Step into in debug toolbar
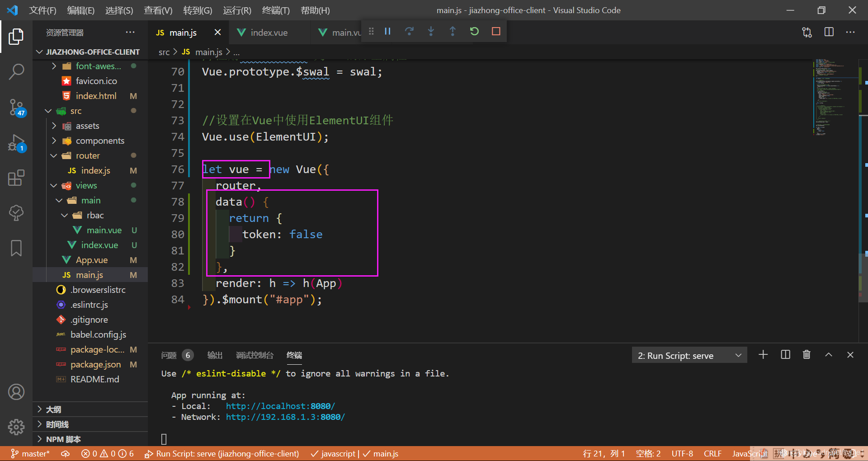Viewport: 868px width, 461px height. (431, 31)
